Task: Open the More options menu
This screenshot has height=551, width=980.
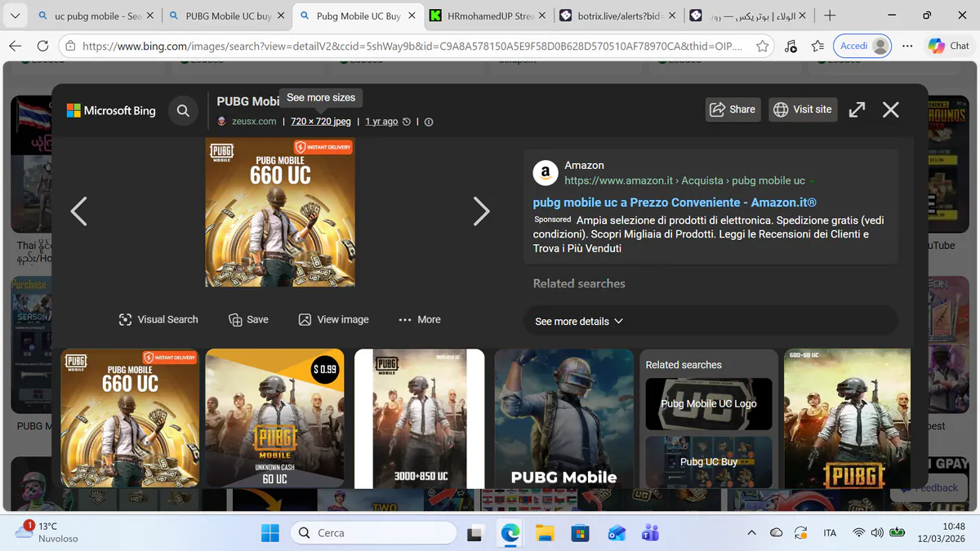Action: click(x=420, y=319)
